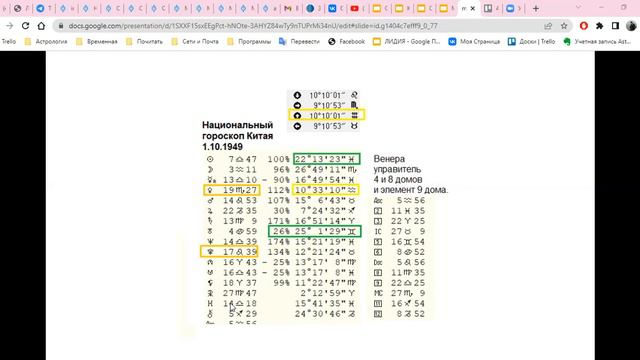This screenshot has width=640, height=360.
Task: Click the 24°30'46" value in the last row
Action: click(x=325, y=314)
